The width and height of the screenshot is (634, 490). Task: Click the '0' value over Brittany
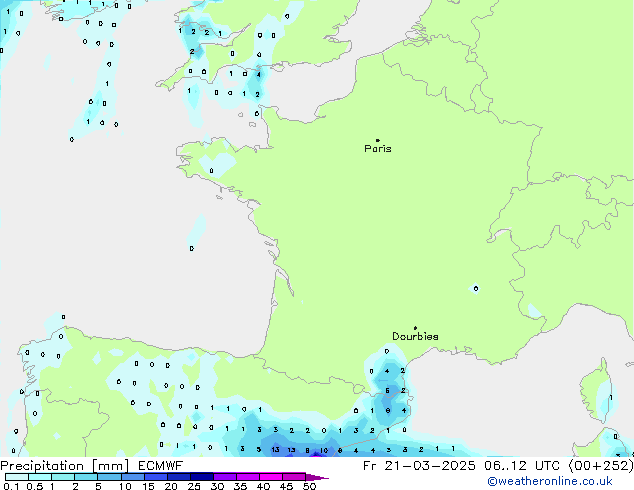pos(211,171)
